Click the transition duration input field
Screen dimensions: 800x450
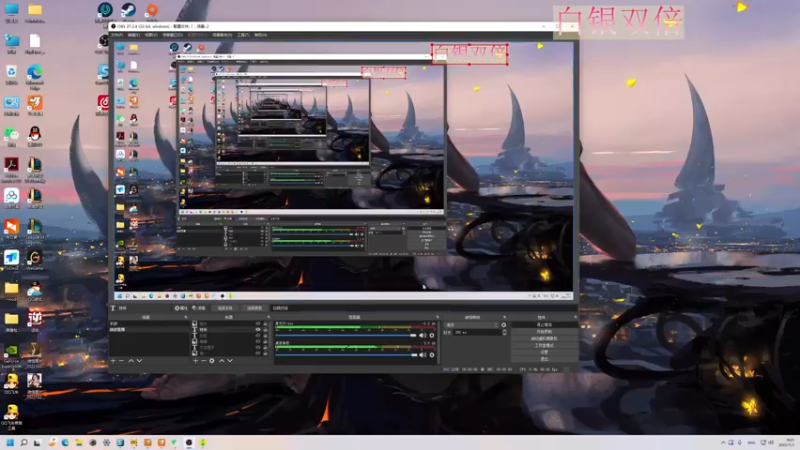click(x=477, y=332)
